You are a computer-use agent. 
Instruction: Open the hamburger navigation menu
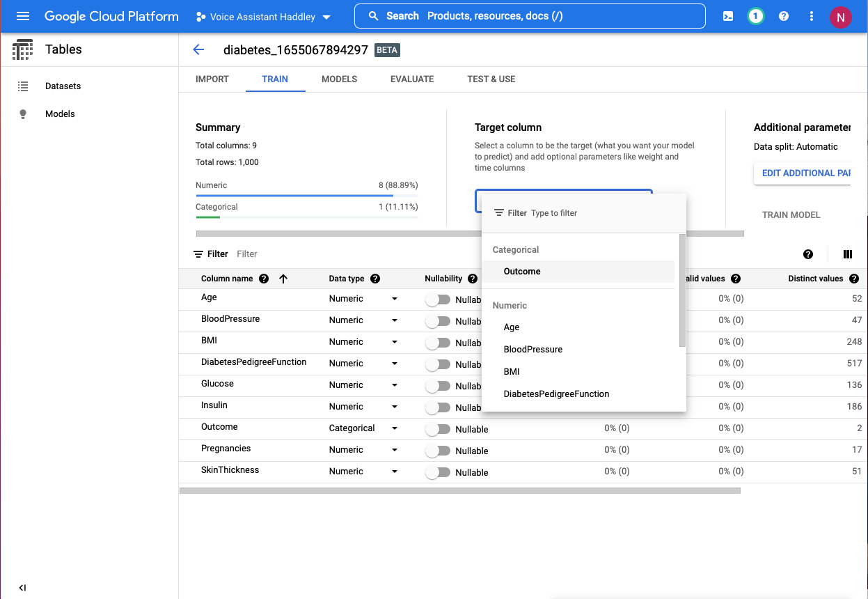(x=23, y=16)
